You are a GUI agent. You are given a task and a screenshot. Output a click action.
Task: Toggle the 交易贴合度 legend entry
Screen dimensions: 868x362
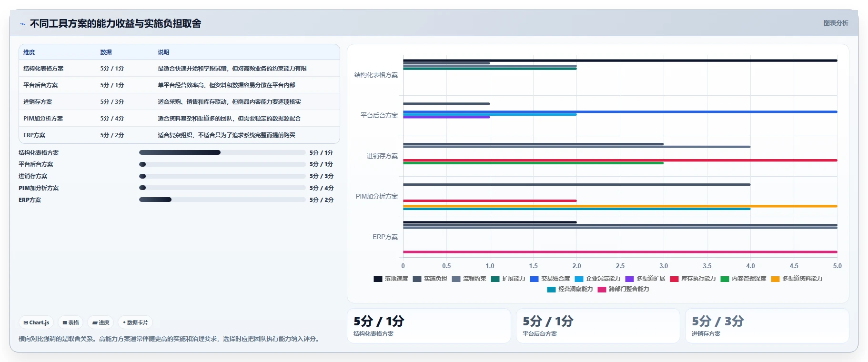(550, 279)
